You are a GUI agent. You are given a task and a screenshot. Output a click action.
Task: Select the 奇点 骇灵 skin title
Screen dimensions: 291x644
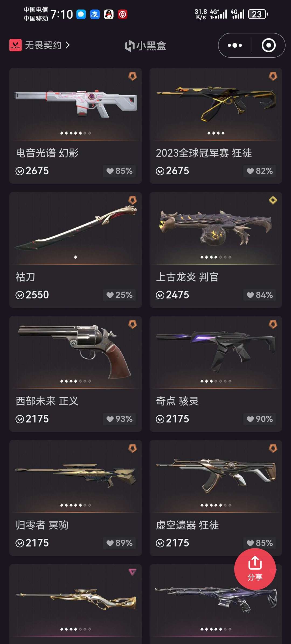point(177,401)
